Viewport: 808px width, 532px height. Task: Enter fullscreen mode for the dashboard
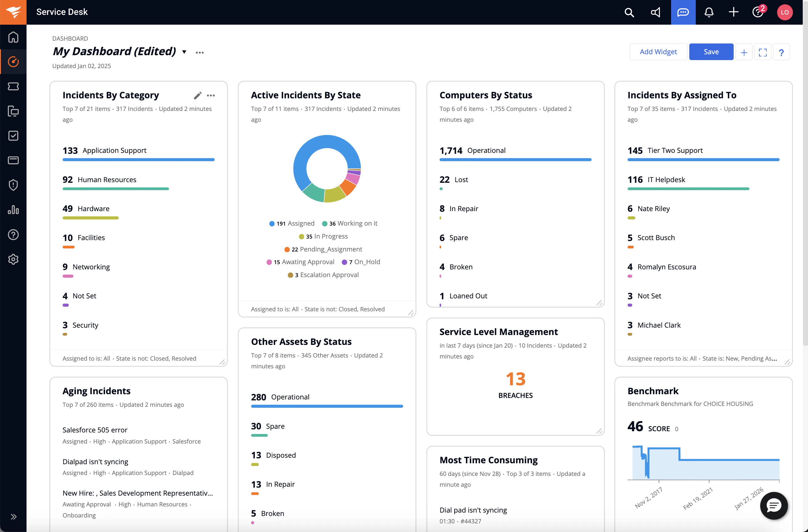763,51
